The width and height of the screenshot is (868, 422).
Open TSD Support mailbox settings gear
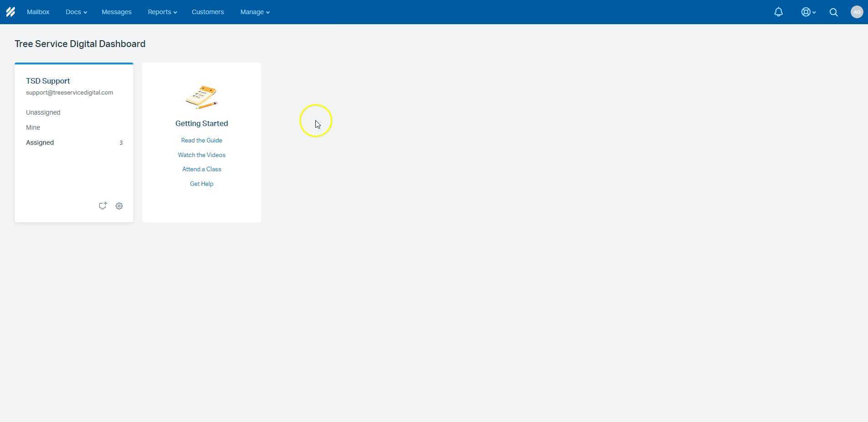[x=119, y=206]
